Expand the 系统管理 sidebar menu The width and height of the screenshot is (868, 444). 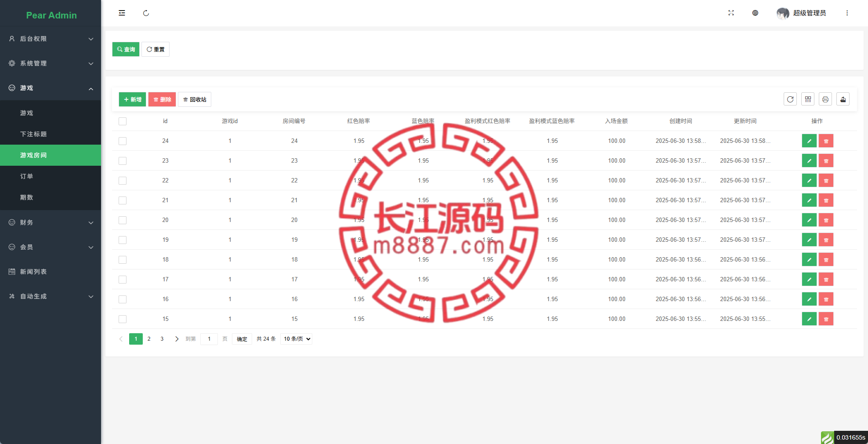coord(51,63)
